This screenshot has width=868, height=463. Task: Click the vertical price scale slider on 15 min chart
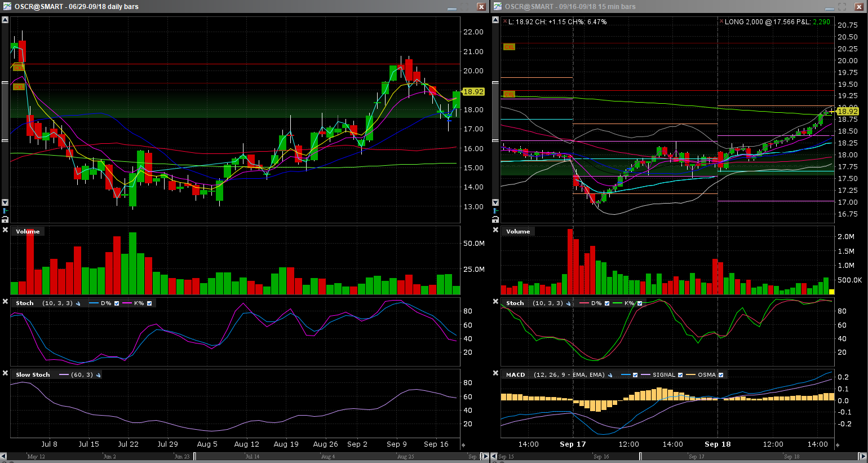[x=495, y=112]
